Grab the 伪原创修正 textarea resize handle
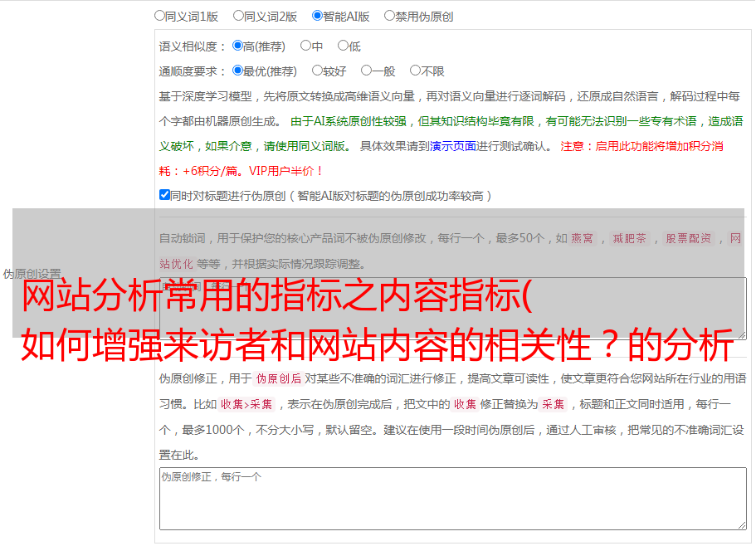 click(x=742, y=525)
